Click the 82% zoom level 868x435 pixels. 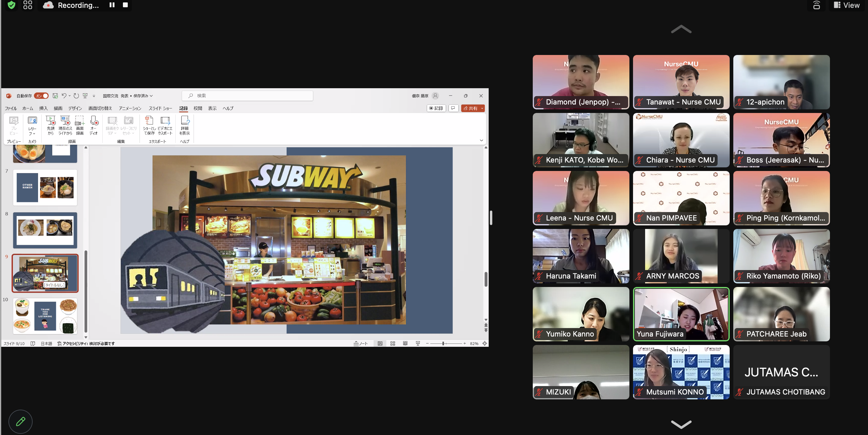tap(474, 343)
